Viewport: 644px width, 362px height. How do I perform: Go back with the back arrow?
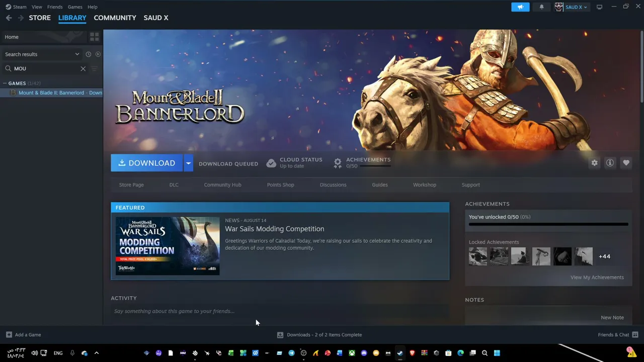[9, 18]
